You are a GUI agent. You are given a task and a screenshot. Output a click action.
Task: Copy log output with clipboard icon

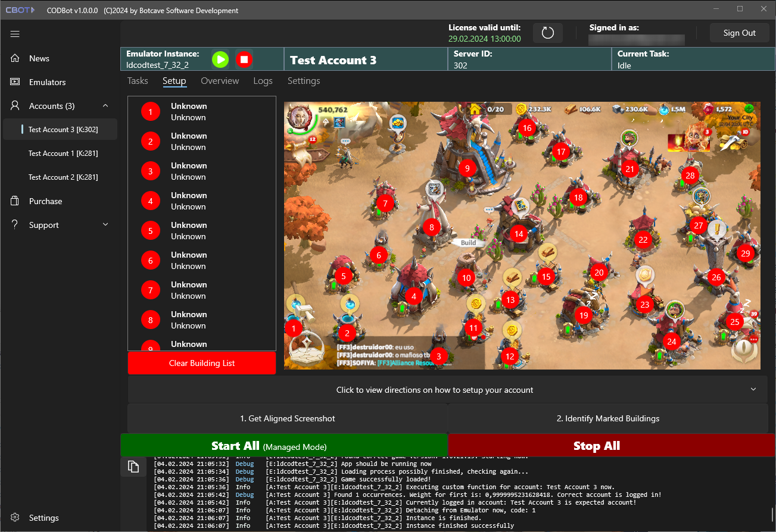[x=133, y=467]
